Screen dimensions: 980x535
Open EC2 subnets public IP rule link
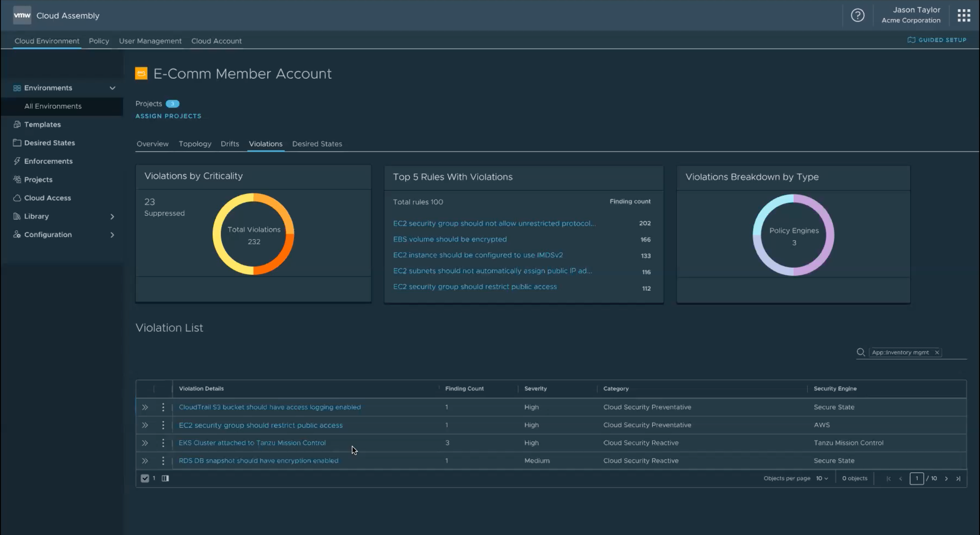point(492,271)
